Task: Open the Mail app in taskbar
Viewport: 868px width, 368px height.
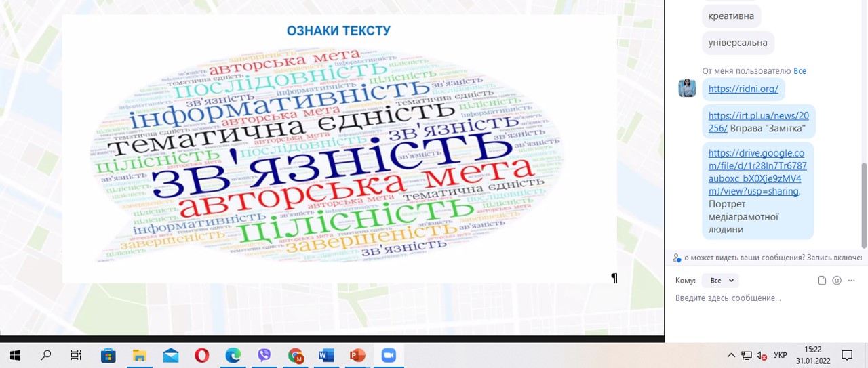Action: click(170, 355)
